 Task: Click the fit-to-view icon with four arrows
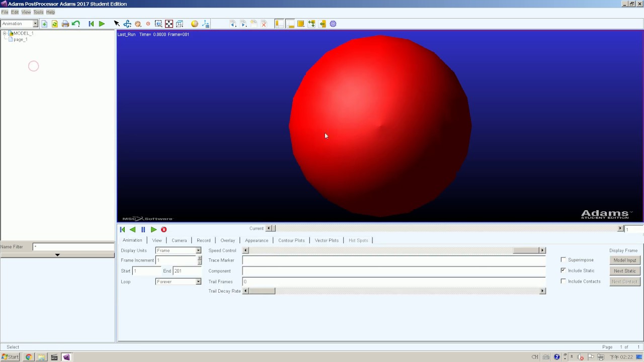[x=169, y=24]
